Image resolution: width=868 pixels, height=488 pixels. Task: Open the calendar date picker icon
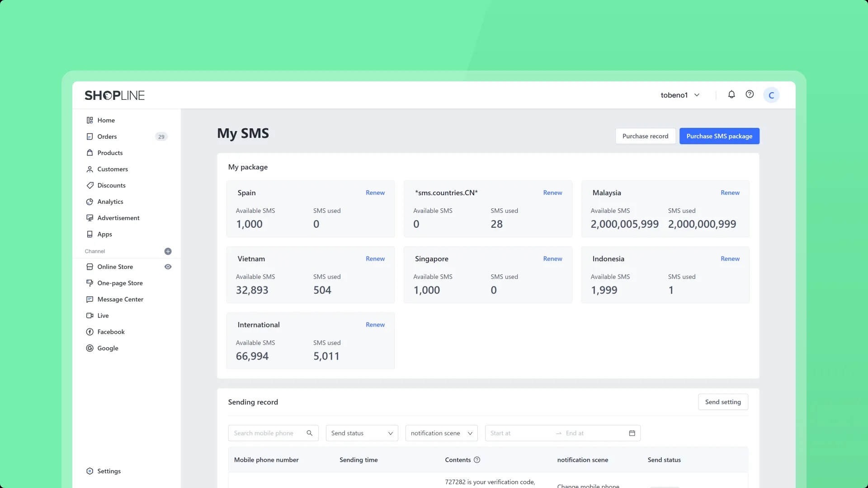[x=632, y=433]
